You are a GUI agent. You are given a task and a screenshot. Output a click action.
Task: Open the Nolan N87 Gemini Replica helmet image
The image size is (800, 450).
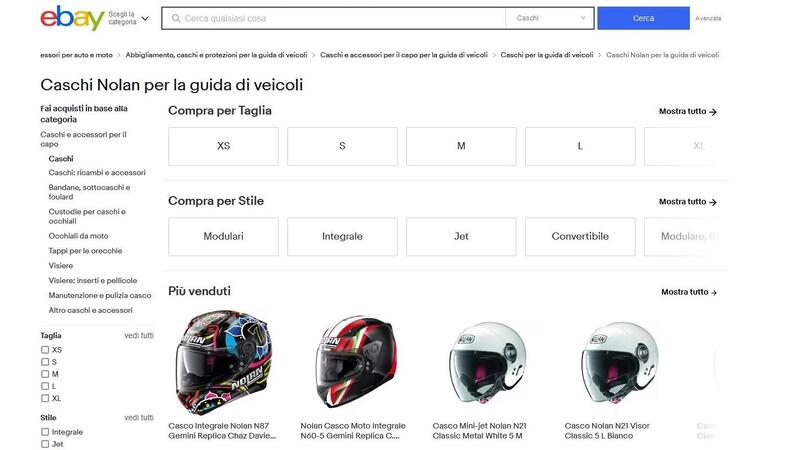tap(223, 362)
